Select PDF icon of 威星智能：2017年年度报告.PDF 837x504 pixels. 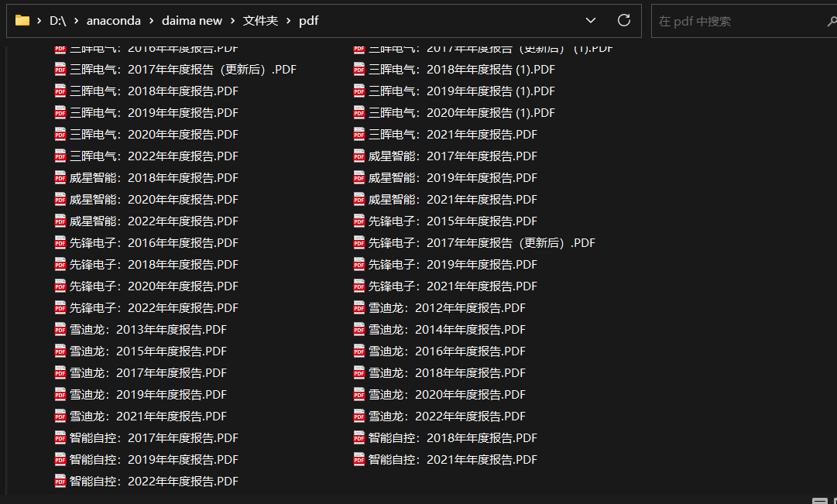pos(359,156)
